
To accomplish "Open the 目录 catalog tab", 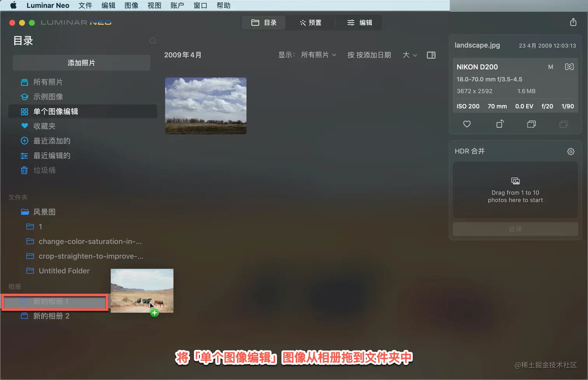I will click(x=264, y=23).
